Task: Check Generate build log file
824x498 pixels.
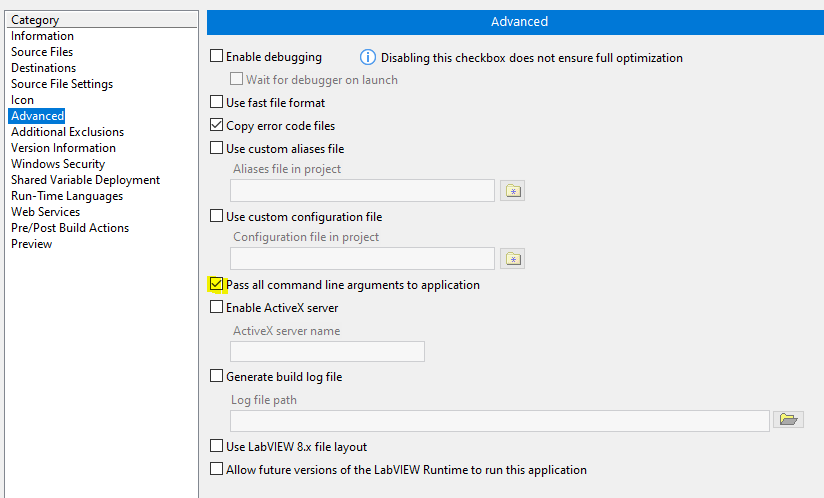Action: (217, 376)
